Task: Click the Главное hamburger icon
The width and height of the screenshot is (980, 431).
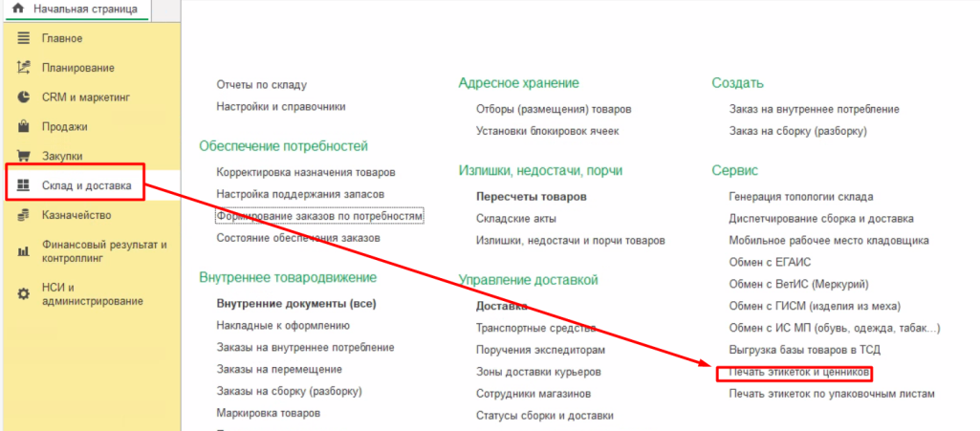Action: [x=23, y=39]
